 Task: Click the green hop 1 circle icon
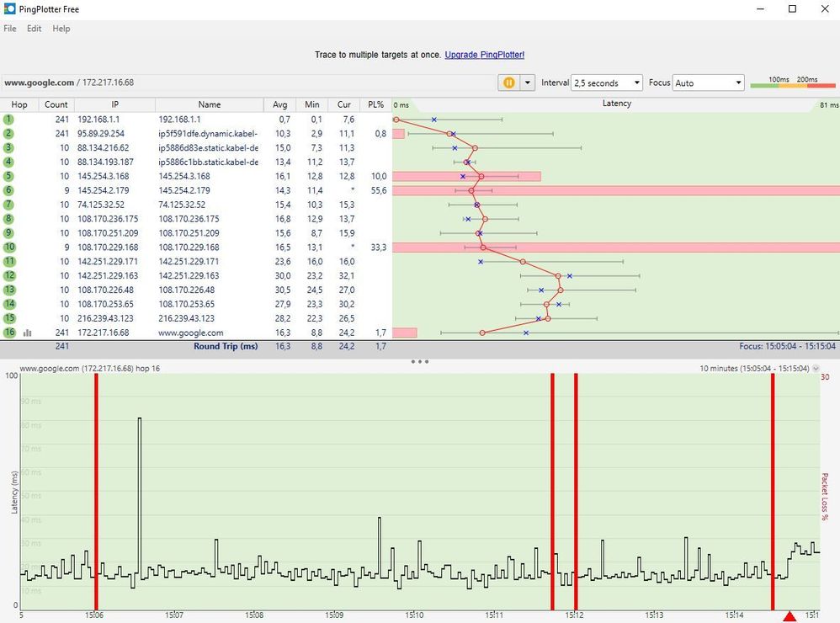click(x=8, y=120)
